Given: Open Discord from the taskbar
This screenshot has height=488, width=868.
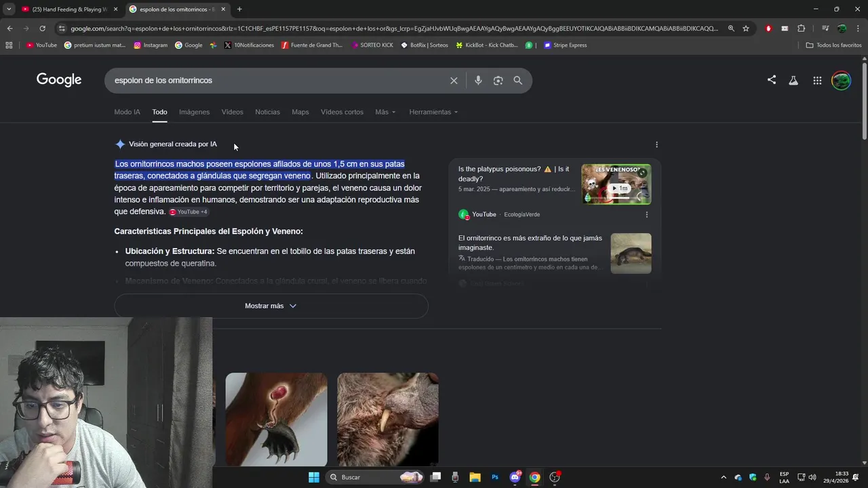Looking at the screenshot, I should point(515,477).
